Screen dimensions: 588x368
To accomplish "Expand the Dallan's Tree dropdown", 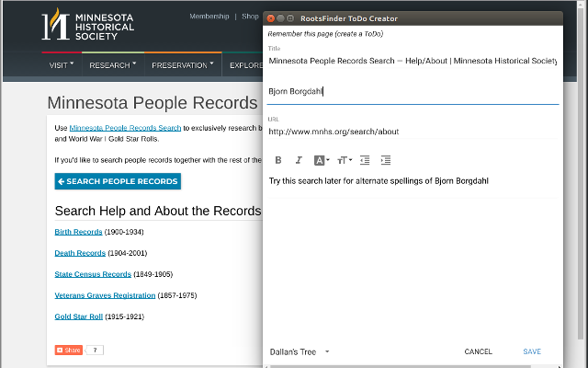I will [300, 351].
